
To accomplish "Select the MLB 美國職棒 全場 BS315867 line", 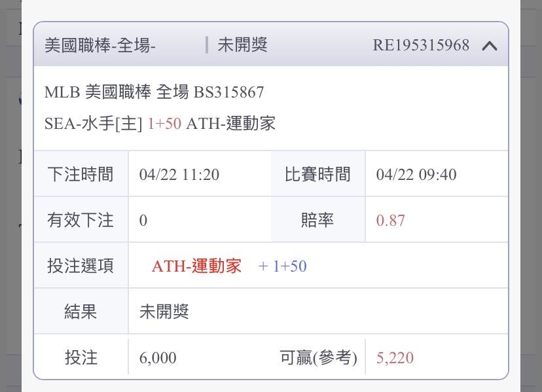I will click(x=154, y=92).
